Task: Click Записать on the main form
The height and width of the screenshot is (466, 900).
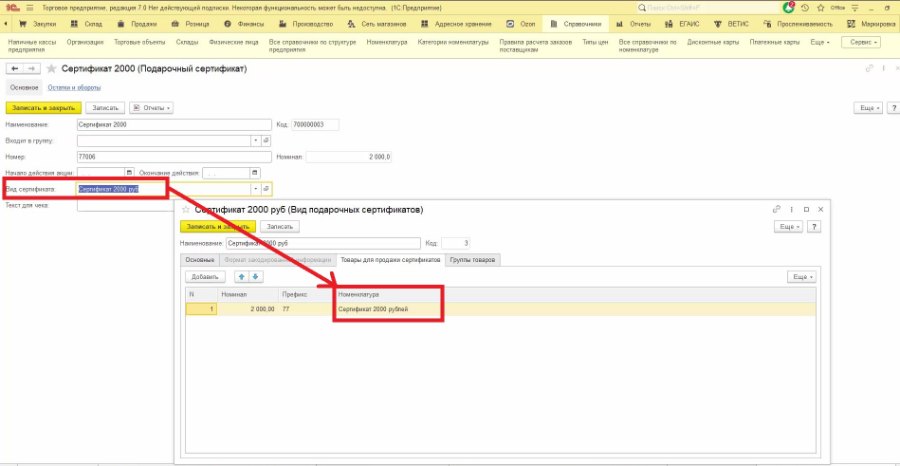Action: [x=105, y=108]
